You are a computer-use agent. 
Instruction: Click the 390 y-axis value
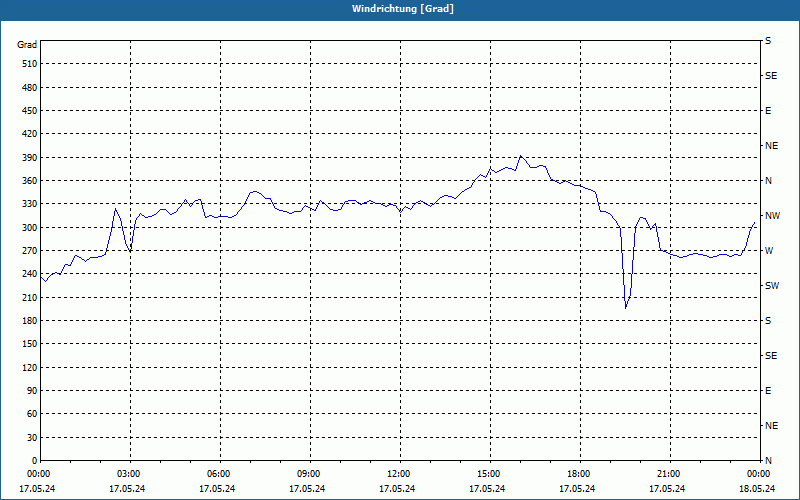[30, 158]
